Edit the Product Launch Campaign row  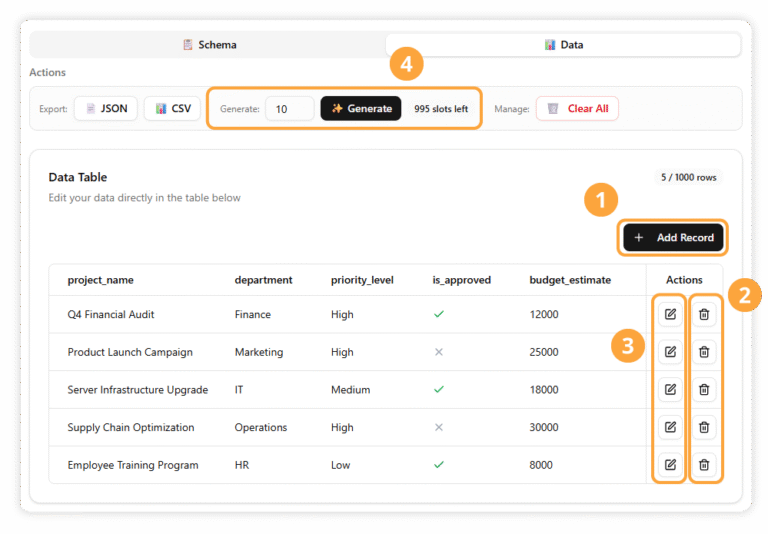(670, 352)
